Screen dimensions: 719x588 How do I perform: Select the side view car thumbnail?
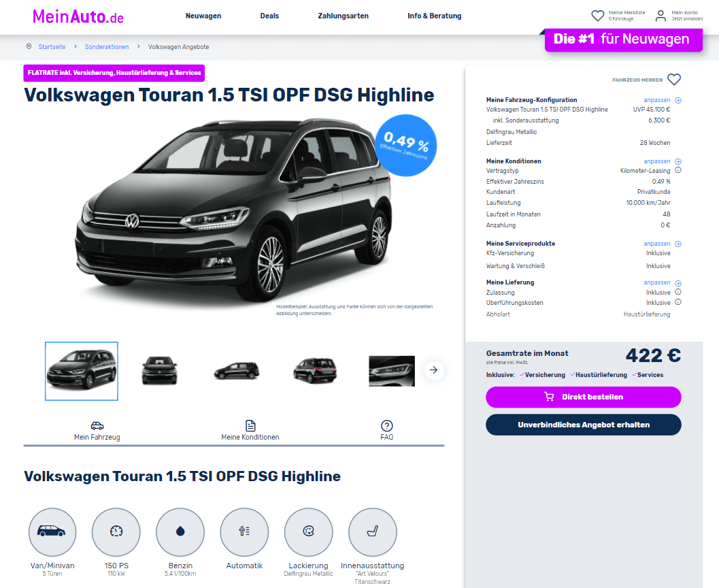pyautogui.click(x=237, y=371)
